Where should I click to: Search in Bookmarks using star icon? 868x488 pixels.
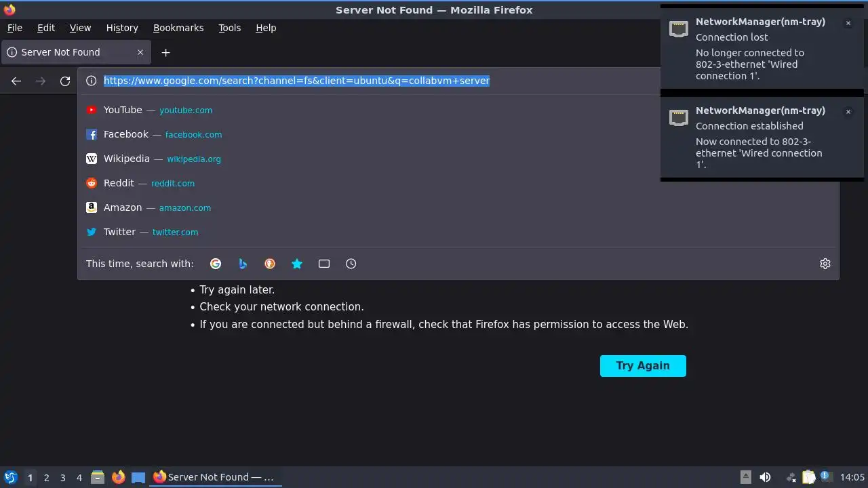pos(297,264)
